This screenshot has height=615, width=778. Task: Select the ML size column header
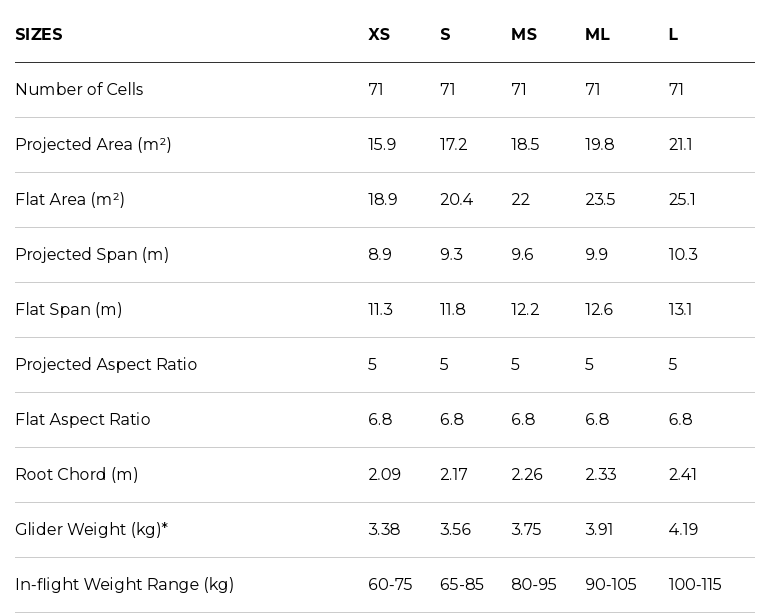tap(597, 34)
